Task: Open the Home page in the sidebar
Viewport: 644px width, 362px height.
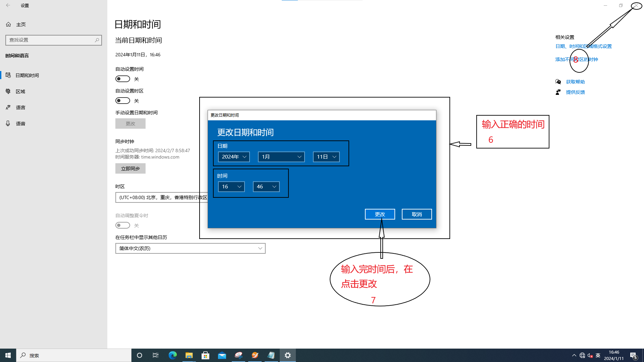Action: pos(21,24)
